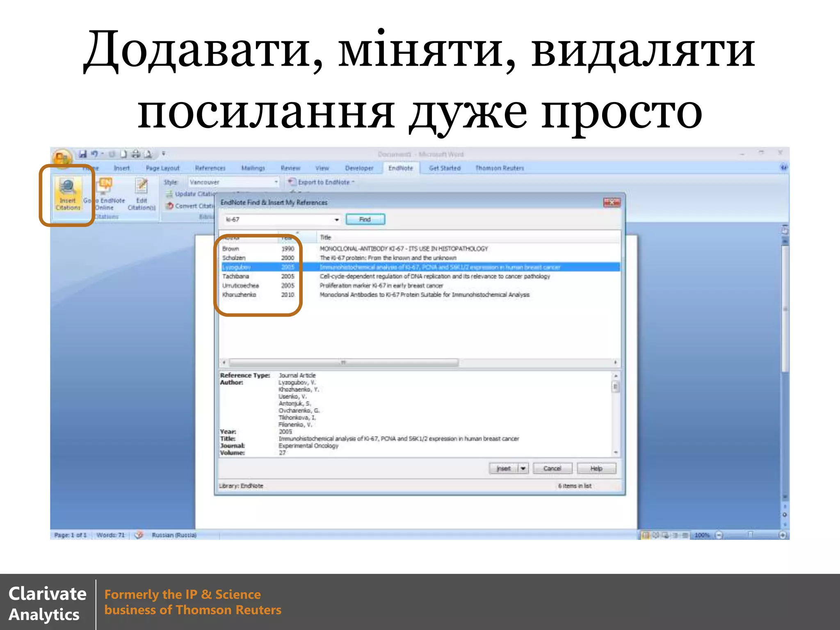Click the Page 1 of 1 status
The height and width of the screenshot is (630, 840).
[x=71, y=535]
